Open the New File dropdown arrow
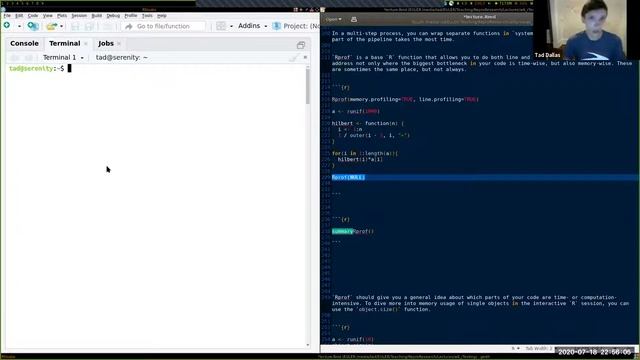Screen dimensions: 640x360 [x=19, y=26]
